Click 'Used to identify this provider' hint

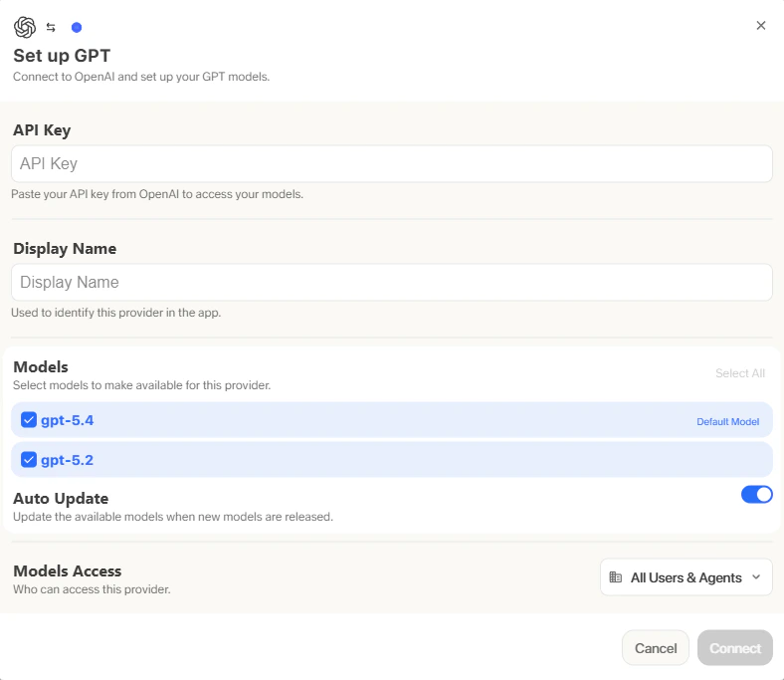116,313
